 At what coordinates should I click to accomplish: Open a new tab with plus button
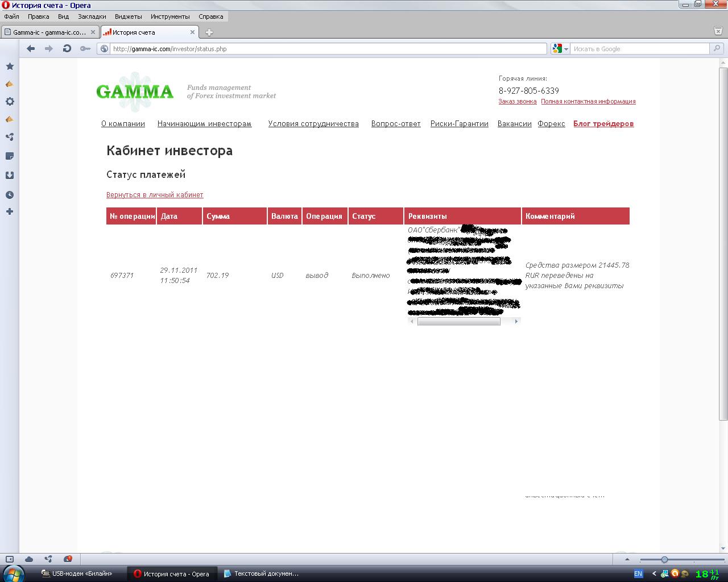(x=209, y=32)
